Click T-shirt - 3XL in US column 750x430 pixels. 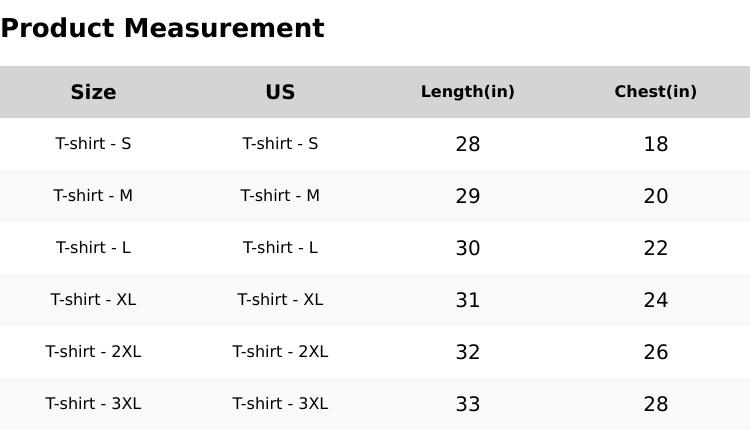[280, 404]
